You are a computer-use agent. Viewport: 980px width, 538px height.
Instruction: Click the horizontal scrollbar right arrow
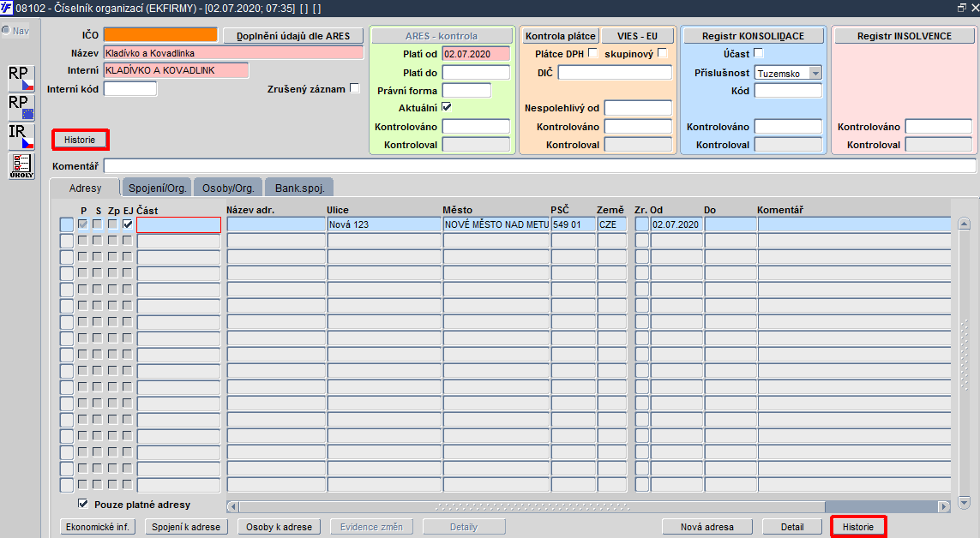pos(944,507)
